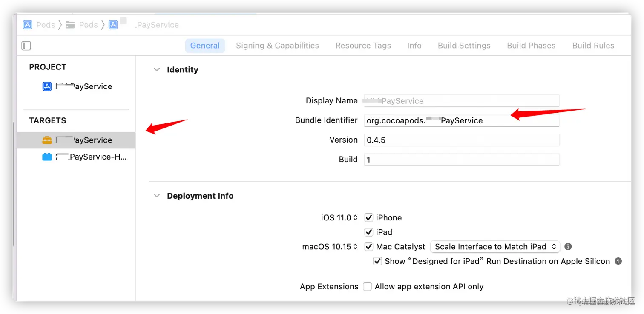Switch to the General tab
Screen dimensions: 644x314
pyautogui.click(x=205, y=46)
